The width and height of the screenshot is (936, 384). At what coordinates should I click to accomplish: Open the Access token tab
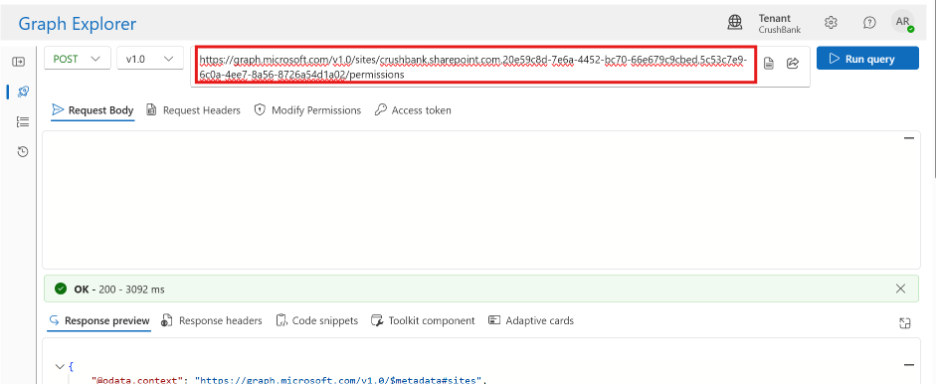pos(413,110)
